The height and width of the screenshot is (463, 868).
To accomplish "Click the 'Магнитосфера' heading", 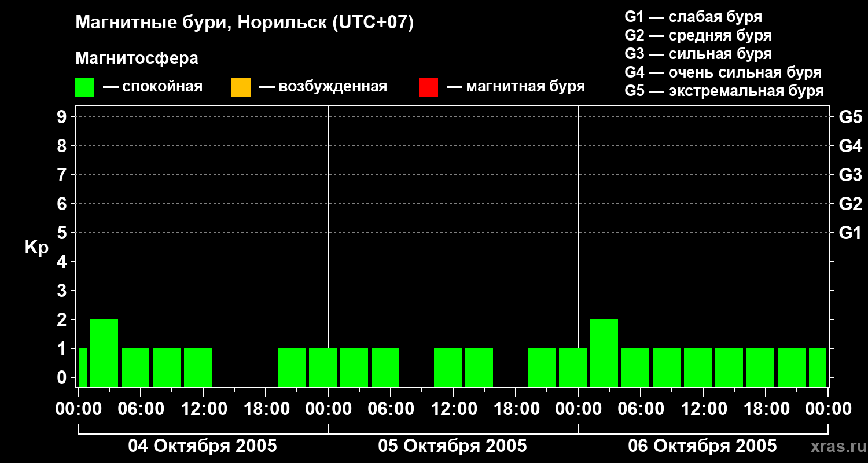I will (x=137, y=58).
